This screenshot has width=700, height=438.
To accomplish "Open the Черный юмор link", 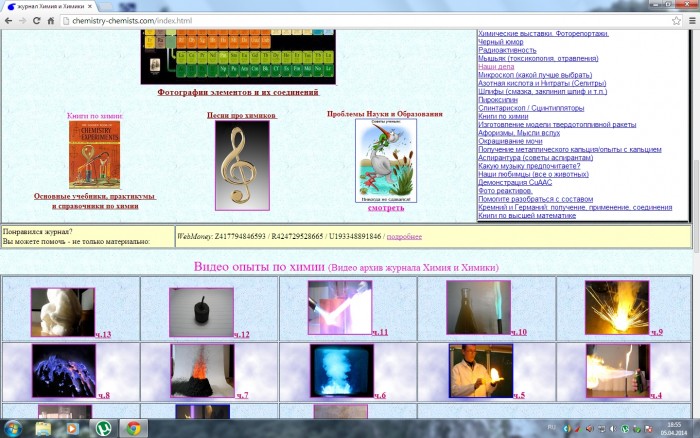I will [x=503, y=42].
